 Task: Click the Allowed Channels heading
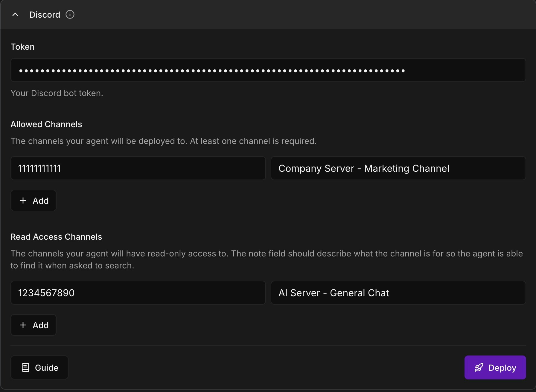[x=46, y=124]
